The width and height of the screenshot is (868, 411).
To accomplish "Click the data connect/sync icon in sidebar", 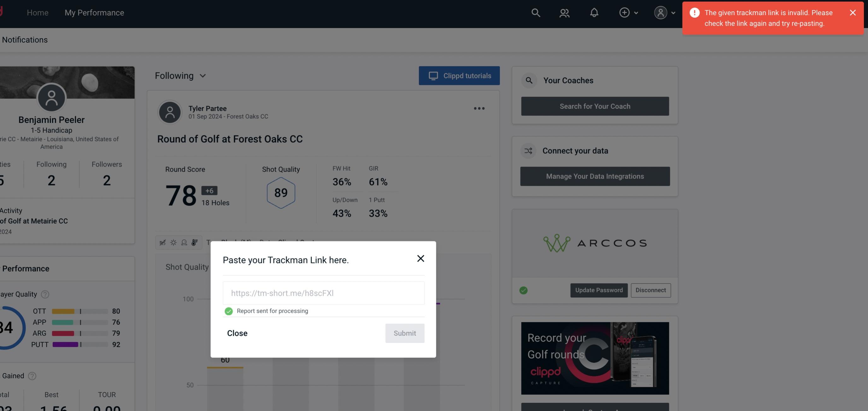I will point(528,151).
